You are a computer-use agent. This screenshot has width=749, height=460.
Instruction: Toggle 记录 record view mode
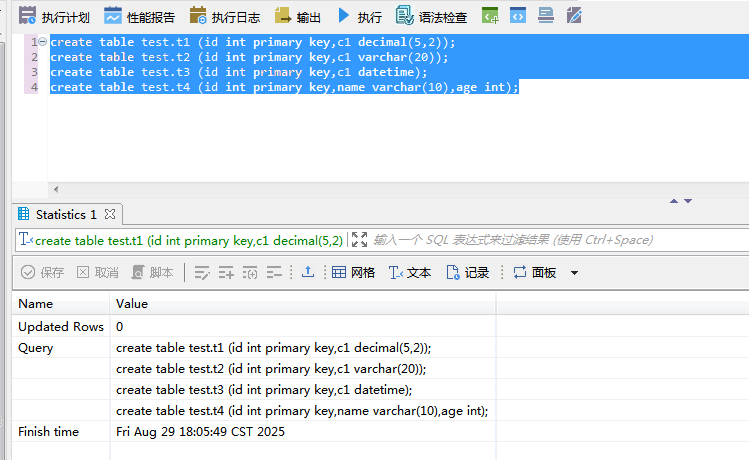(x=467, y=272)
